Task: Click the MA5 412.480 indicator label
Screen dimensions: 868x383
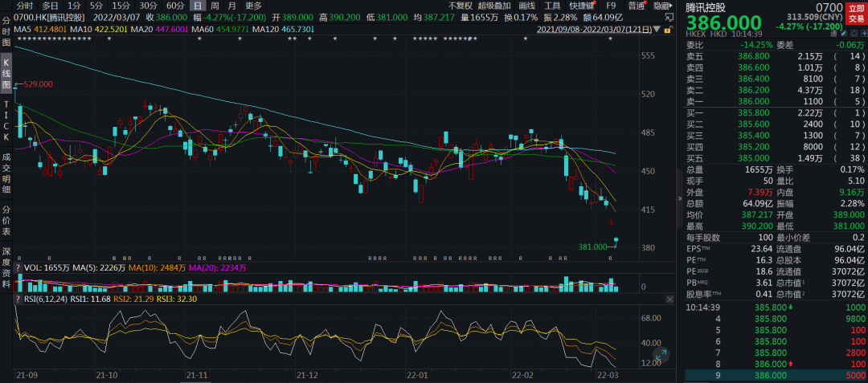Action: 41,29
